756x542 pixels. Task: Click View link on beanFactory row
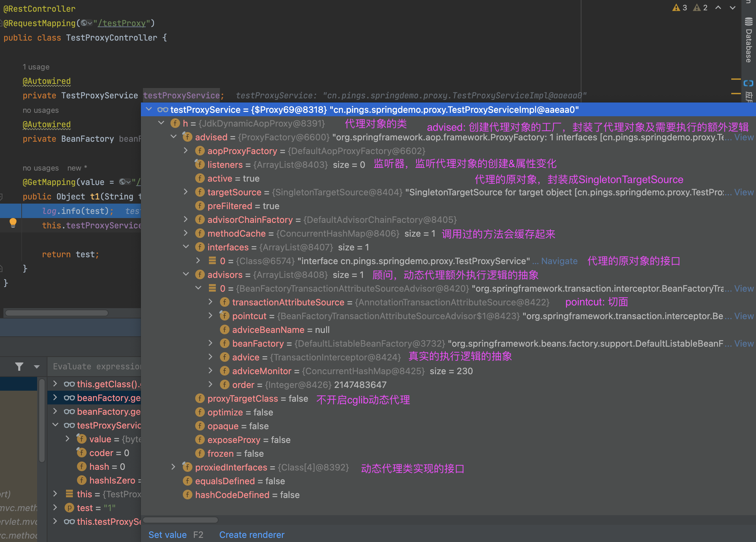(744, 344)
